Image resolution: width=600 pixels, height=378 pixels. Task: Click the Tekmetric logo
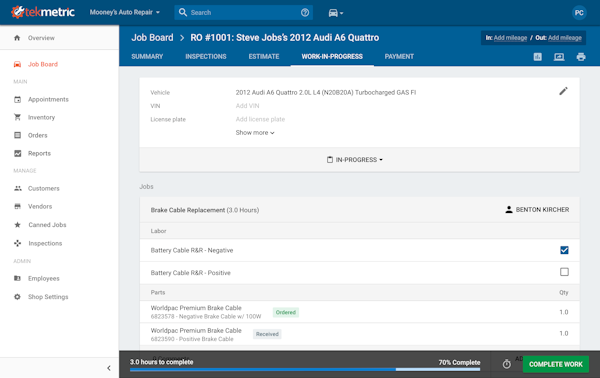coord(42,12)
